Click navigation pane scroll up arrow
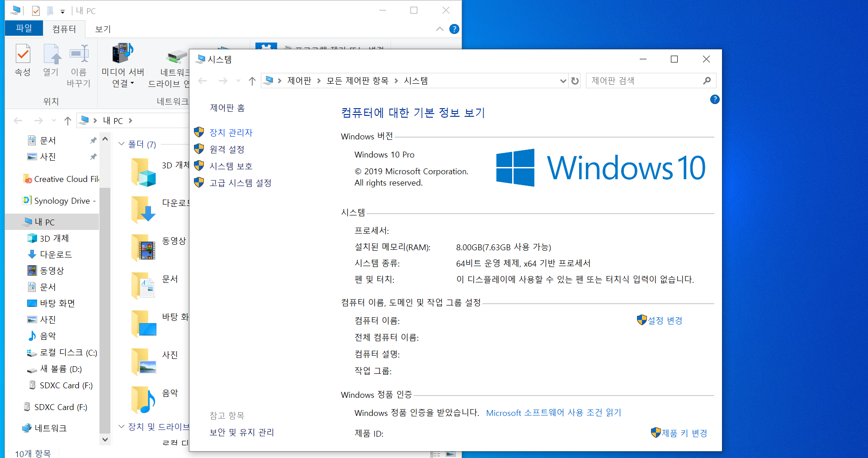The width and height of the screenshot is (868, 458). [105, 139]
